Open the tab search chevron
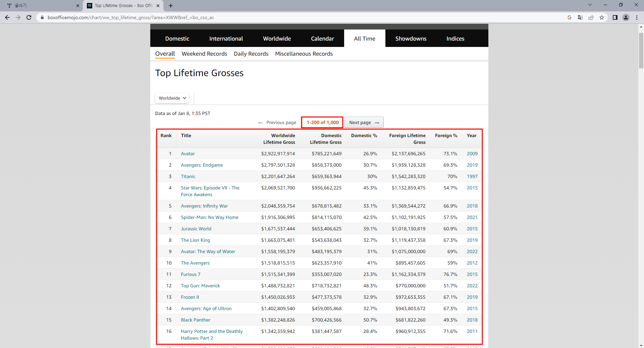 (x=590, y=5)
